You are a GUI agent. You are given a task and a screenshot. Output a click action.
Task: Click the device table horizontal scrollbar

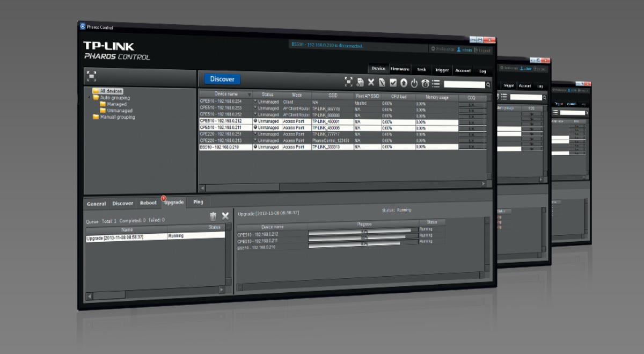(342, 186)
